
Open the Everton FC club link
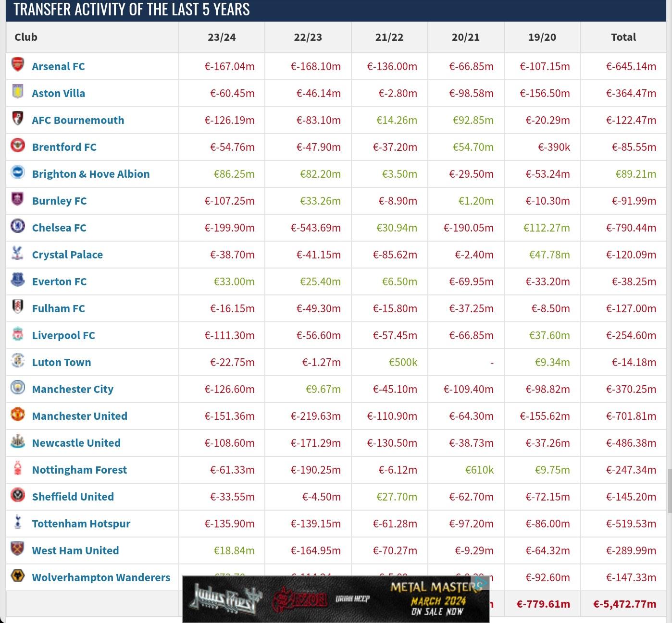pos(59,281)
